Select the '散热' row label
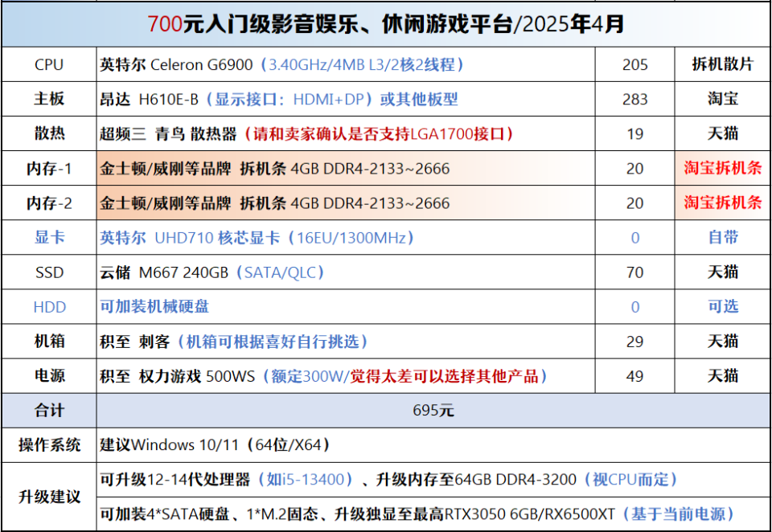This screenshot has width=772, height=532. [49, 133]
